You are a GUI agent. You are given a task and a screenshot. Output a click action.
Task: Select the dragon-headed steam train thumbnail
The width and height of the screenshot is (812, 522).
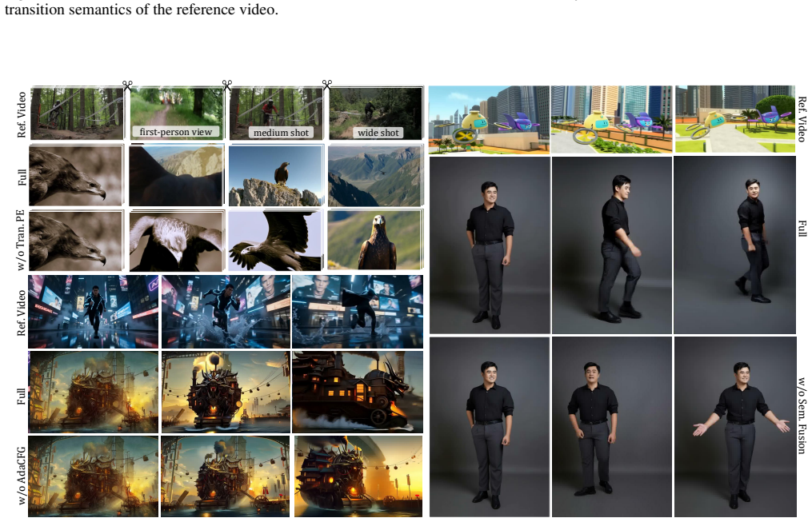(x=358, y=392)
